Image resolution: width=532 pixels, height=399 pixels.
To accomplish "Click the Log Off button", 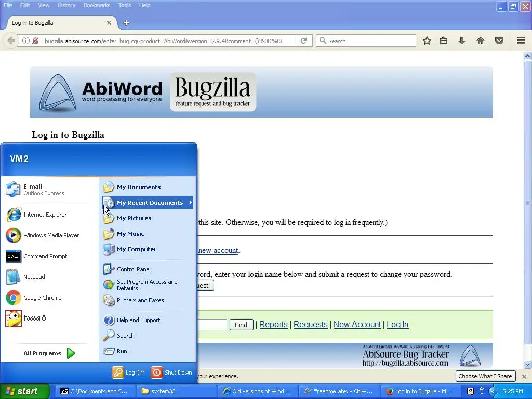I will click(129, 372).
